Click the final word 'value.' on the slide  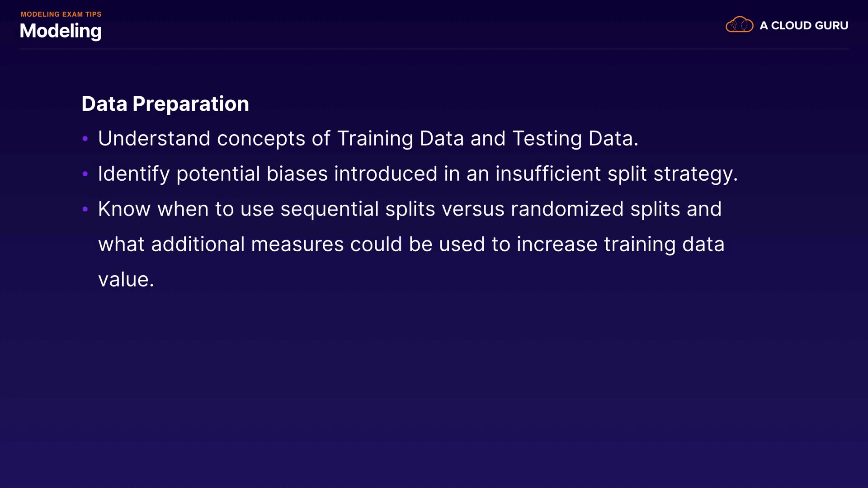click(126, 280)
